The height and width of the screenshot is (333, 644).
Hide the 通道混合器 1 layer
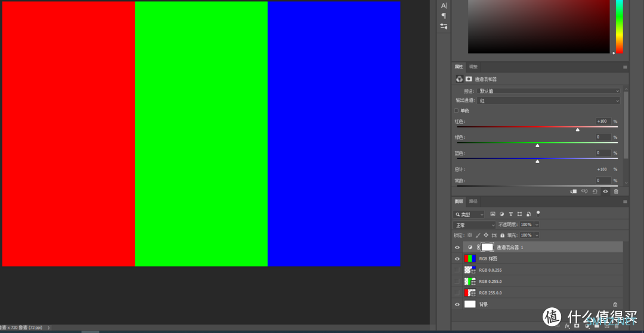coord(457,247)
